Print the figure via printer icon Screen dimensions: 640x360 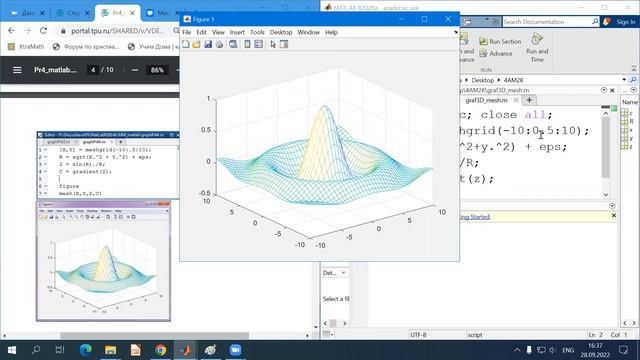(220, 44)
